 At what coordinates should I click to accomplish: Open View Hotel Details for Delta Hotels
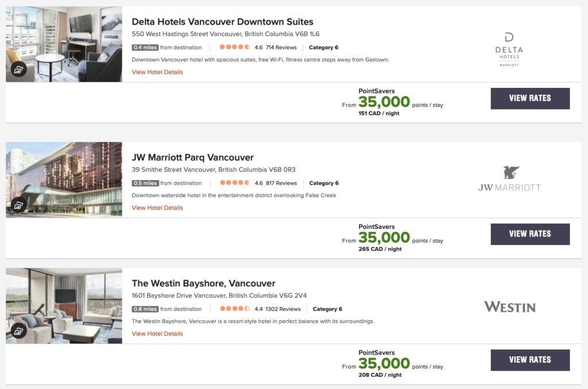click(157, 72)
